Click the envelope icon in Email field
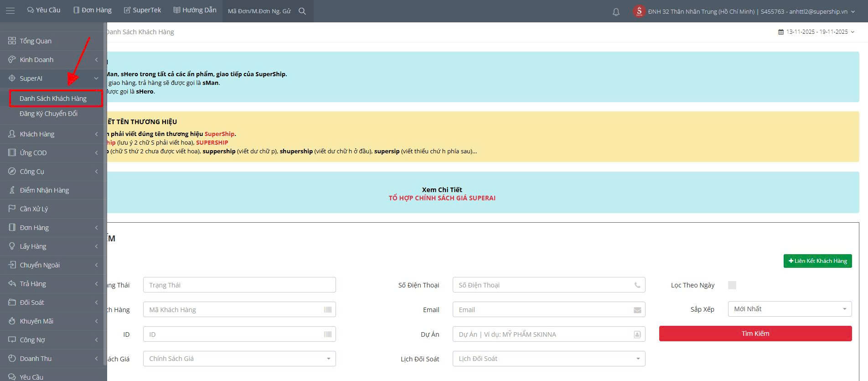 click(637, 310)
